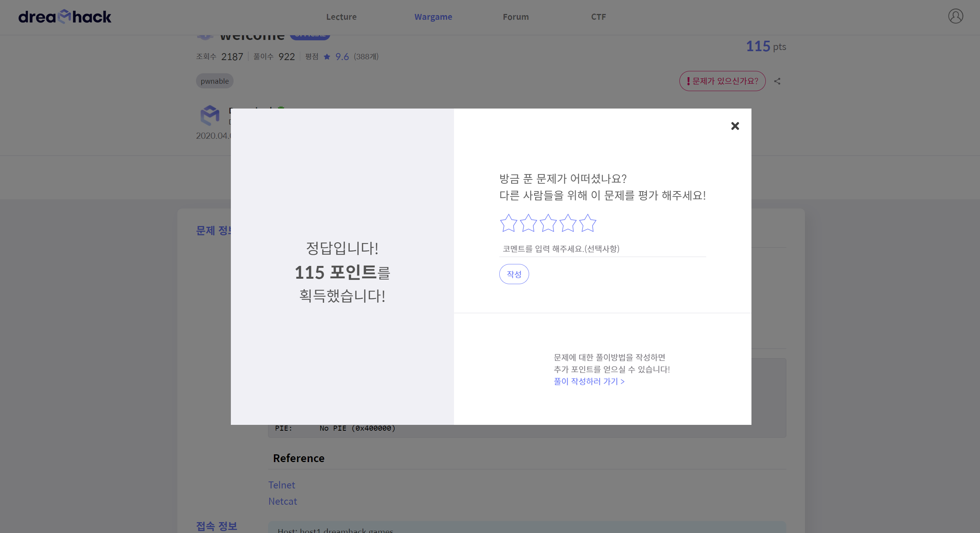Open the Telnet reference link
Image resolution: width=980 pixels, height=533 pixels.
[282, 485]
